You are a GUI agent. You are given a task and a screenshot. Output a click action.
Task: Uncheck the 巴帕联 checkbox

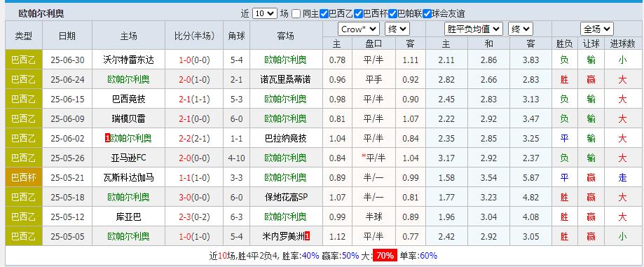[x=392, y=13]
